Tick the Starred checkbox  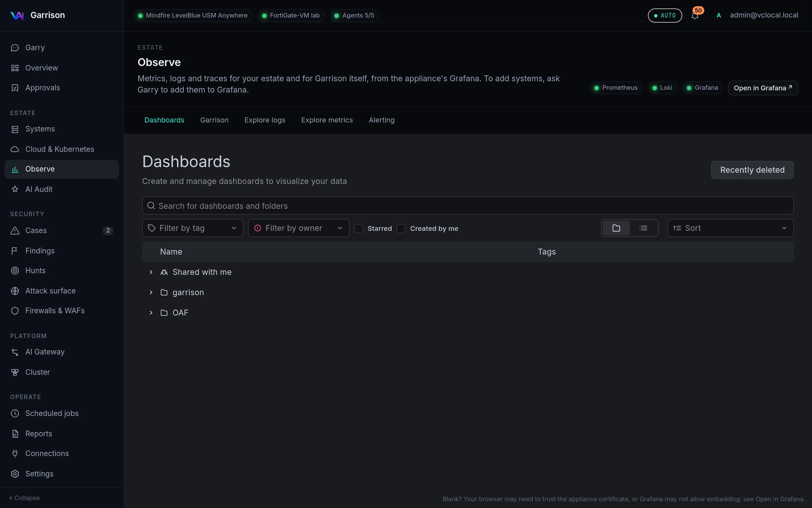[x=359, y=229]
